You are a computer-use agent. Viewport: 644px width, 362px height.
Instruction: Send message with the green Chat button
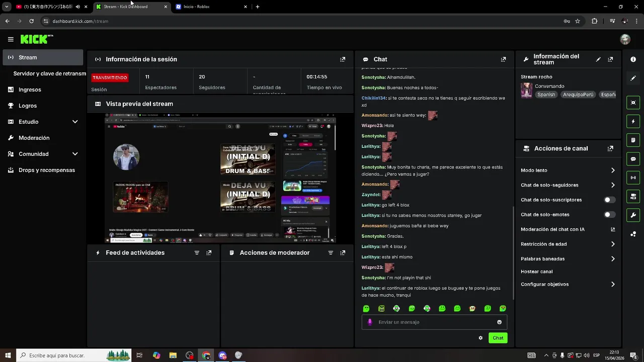click(498, 338)
